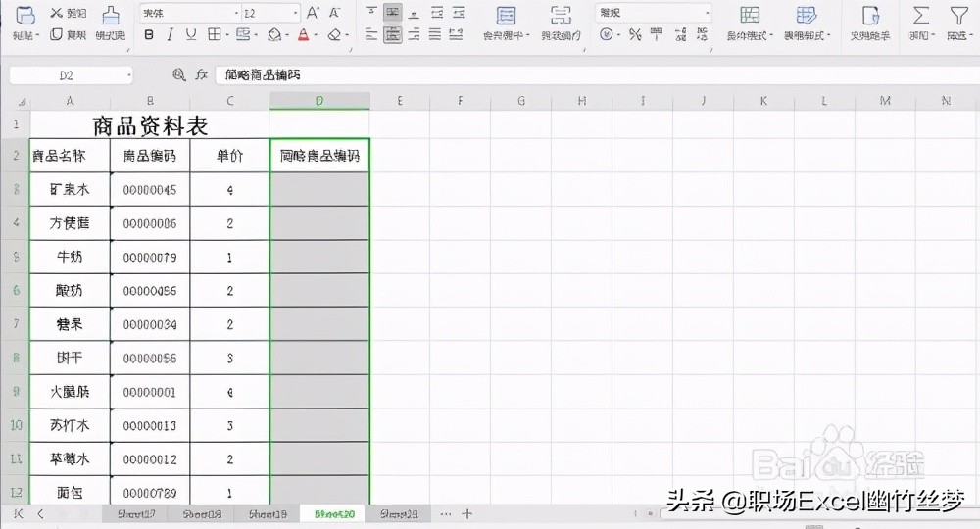Jump to first sheet tab arrow
980x529 pixels.
tap(18, 513)
